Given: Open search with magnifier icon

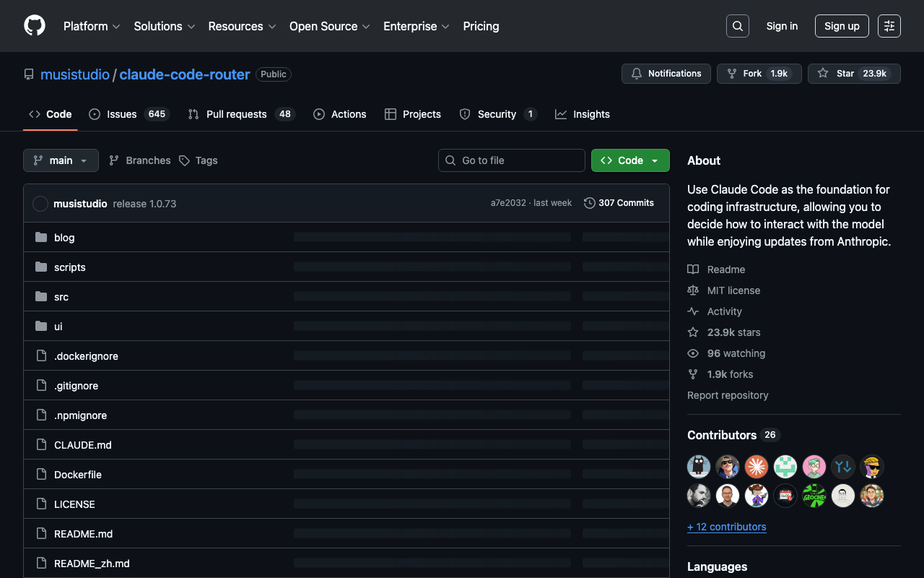Looking at the screenshot, I should pyautogui.click(x=737, y=26).
